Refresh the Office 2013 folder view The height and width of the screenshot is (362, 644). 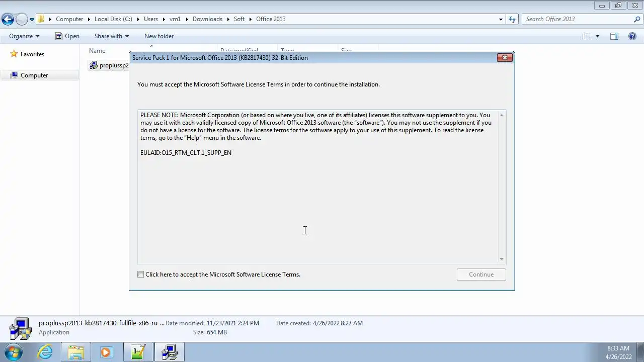[512, 19]
